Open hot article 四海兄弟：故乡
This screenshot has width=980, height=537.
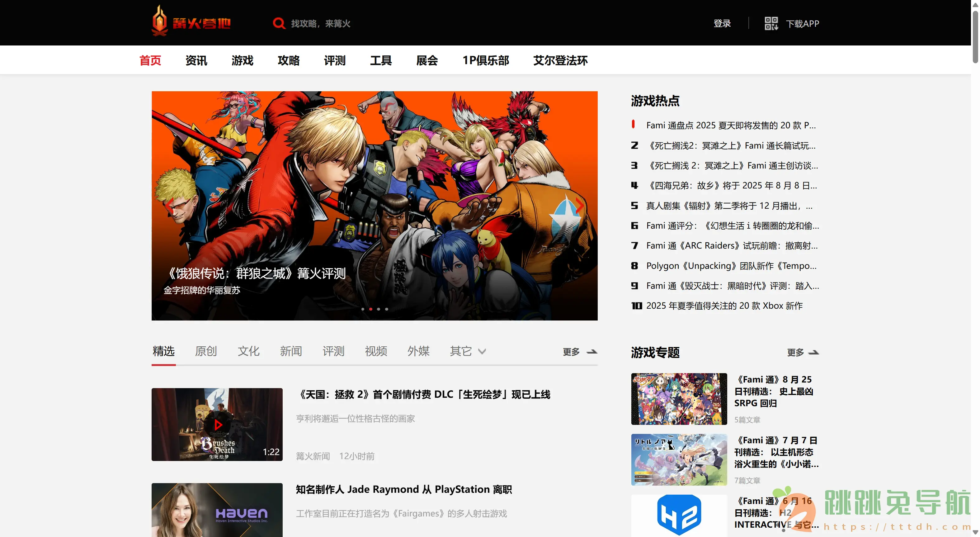pos(732,185)
